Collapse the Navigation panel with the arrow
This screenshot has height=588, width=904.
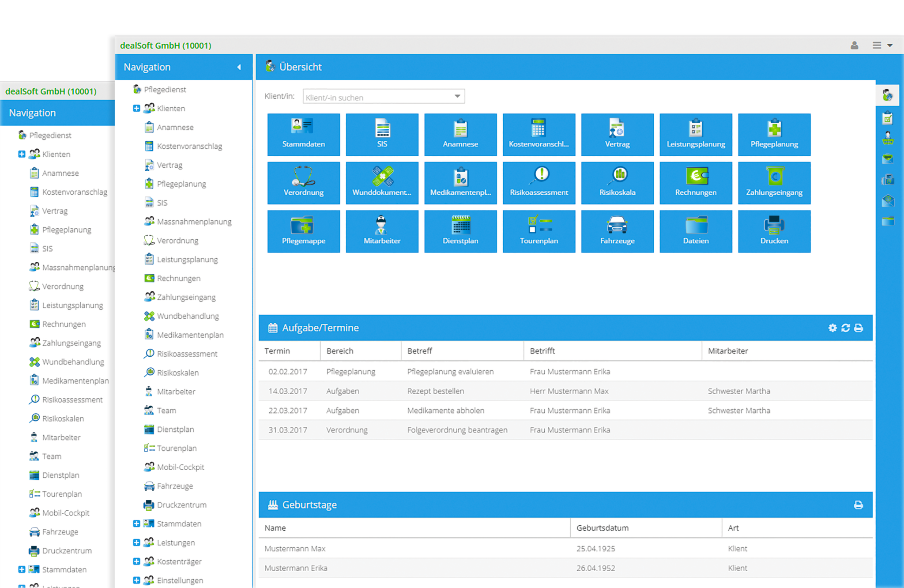click(239, 67)
